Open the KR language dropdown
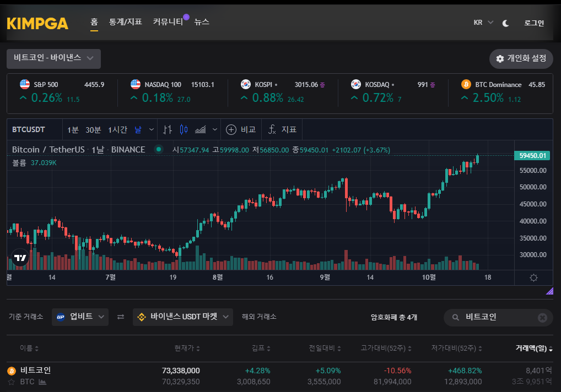Image resolution: width=561 pixels, height=392 pixels. (x=483, y=23)
